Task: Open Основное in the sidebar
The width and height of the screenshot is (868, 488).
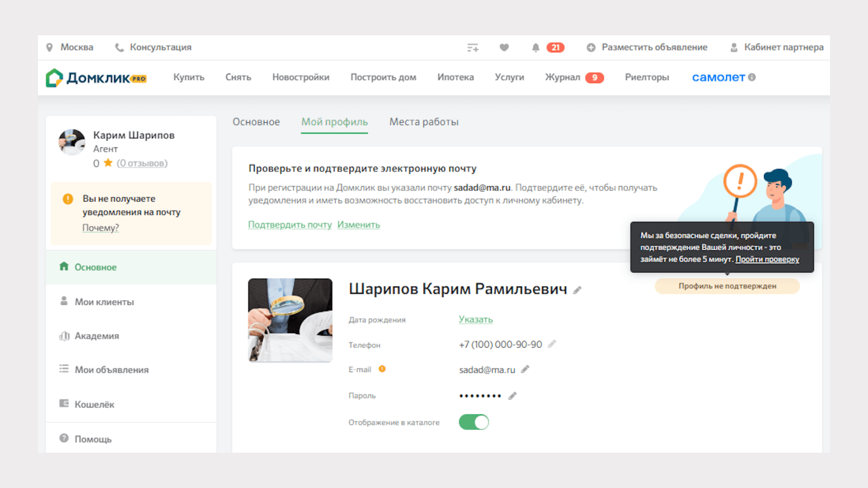Action: point(131,267)
